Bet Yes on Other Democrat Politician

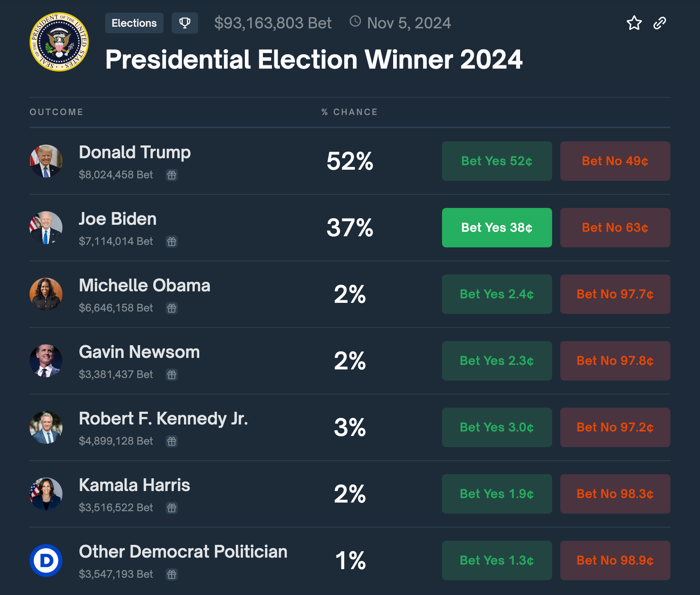[497, 560]
